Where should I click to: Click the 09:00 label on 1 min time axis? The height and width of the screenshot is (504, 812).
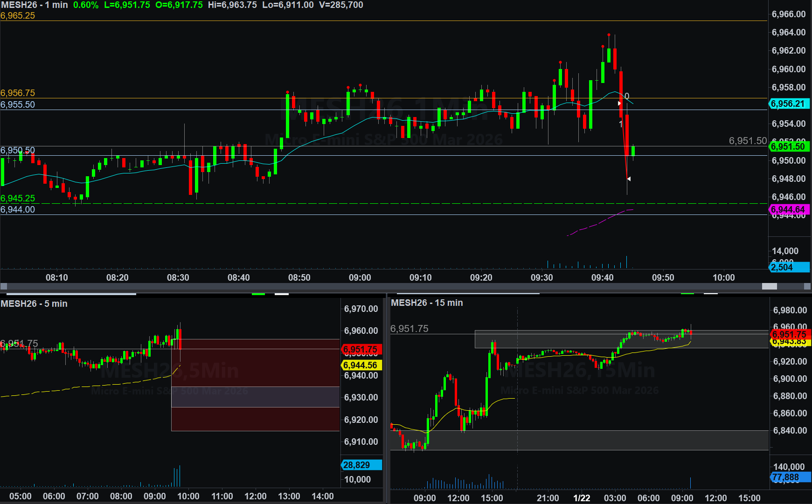pos(360,277)
